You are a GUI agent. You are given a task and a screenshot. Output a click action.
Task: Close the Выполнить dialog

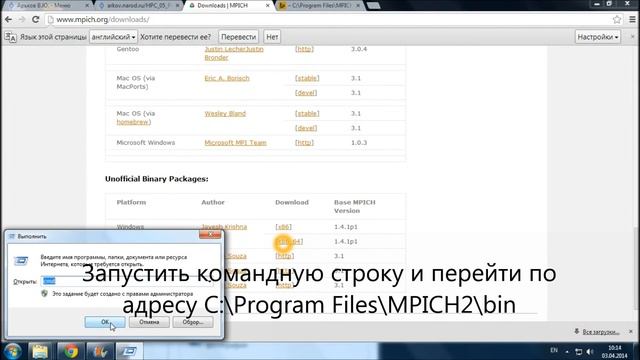click(x=210, y=234)
